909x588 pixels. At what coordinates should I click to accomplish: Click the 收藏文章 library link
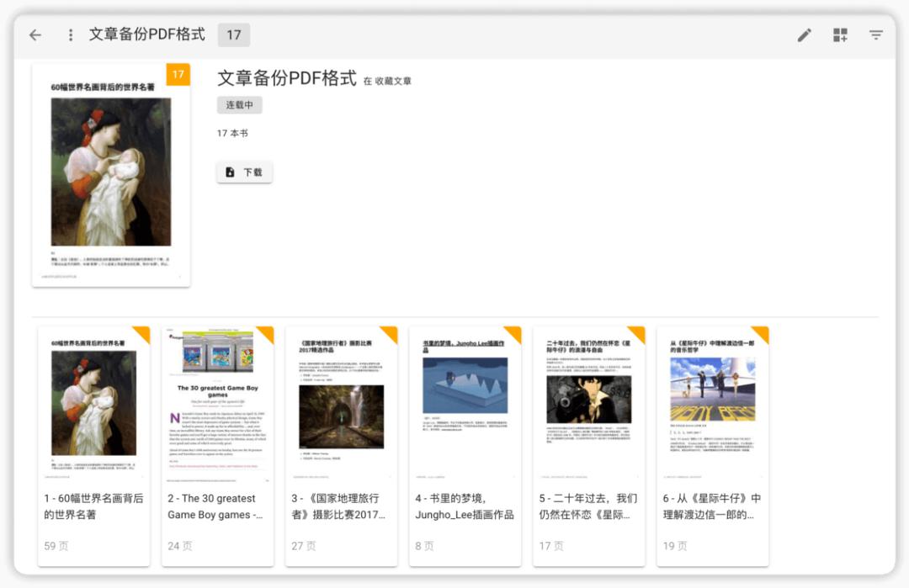pyautogui.click(x=393, y=82)
